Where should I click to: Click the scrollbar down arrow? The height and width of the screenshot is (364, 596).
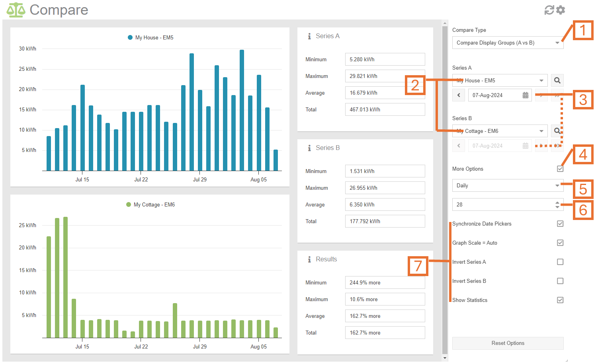pyautogui.click(x=445, y=358)
